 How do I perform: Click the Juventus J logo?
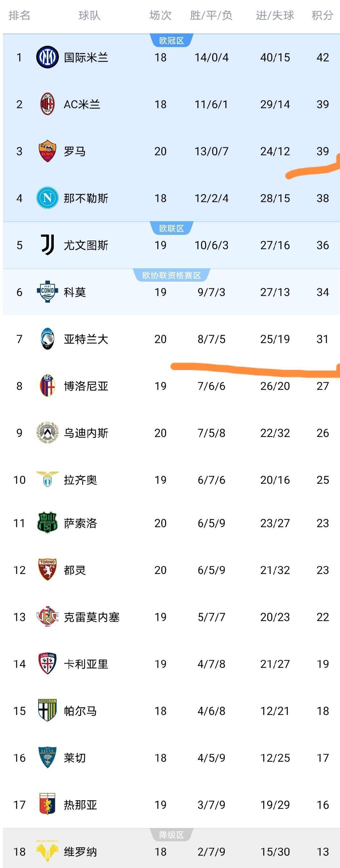[47, 245]
